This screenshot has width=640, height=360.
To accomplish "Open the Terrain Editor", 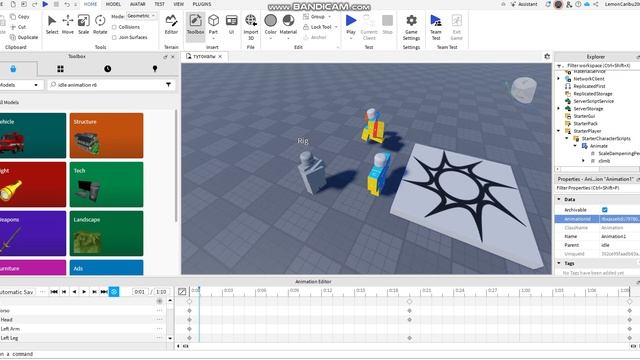I will tap(171, 24).
